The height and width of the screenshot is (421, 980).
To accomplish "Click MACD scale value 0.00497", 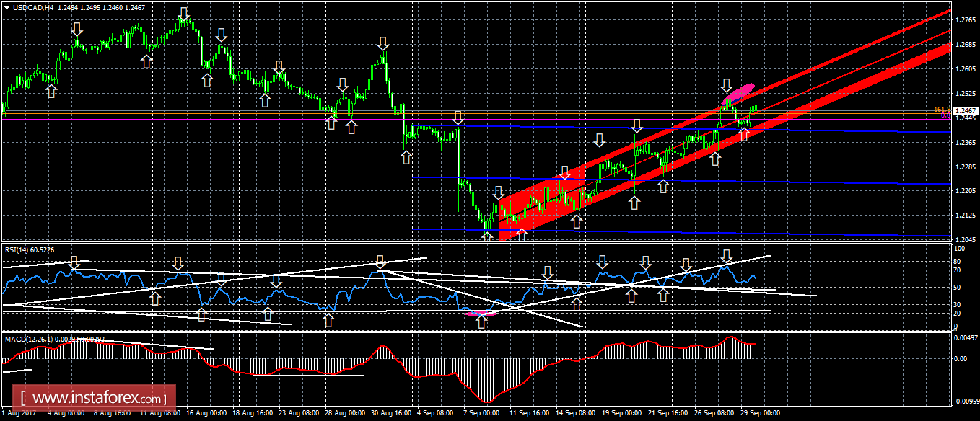I will 966,337.
